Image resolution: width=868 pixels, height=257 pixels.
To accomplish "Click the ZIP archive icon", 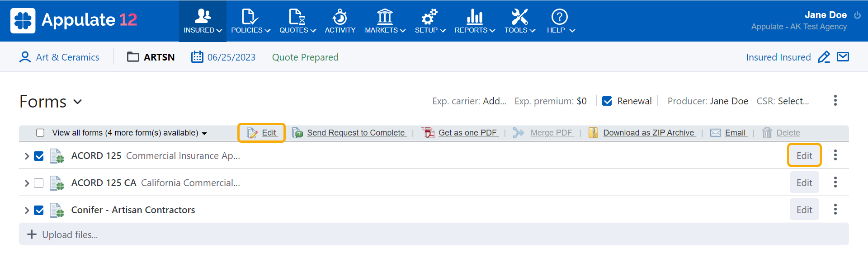I will [593, 133].
